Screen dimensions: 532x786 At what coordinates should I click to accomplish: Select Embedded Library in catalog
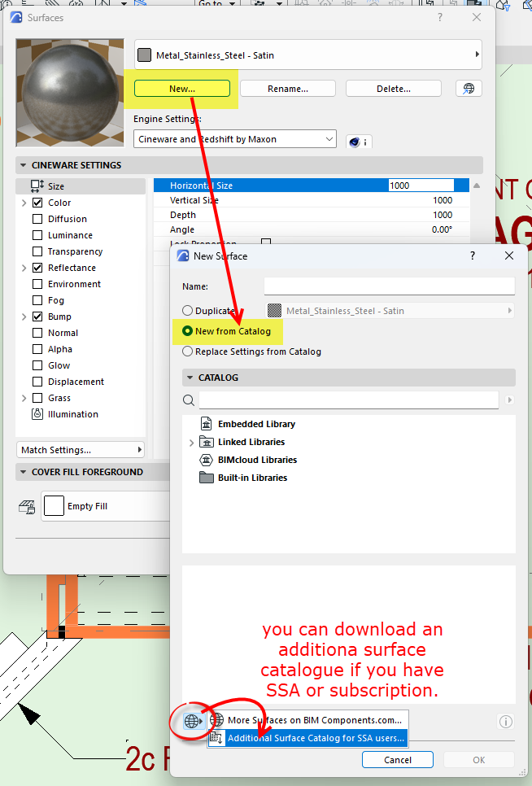(x=256, y=424)
